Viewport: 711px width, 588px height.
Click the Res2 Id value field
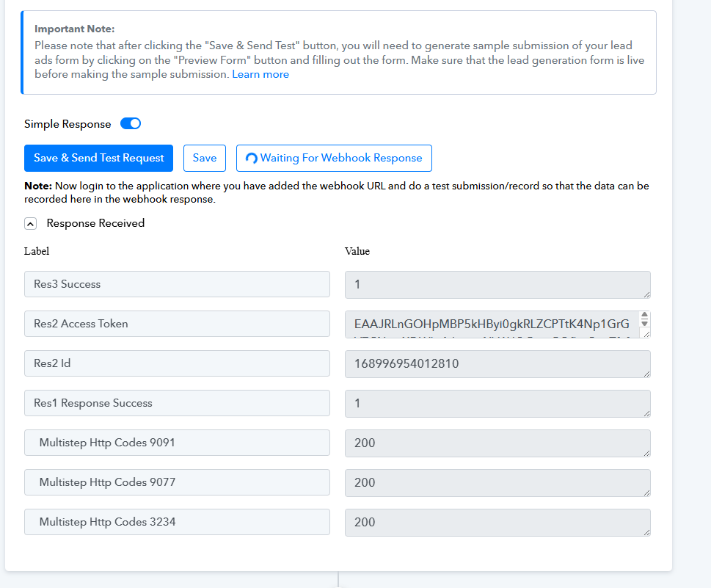(x=497, y=363)
